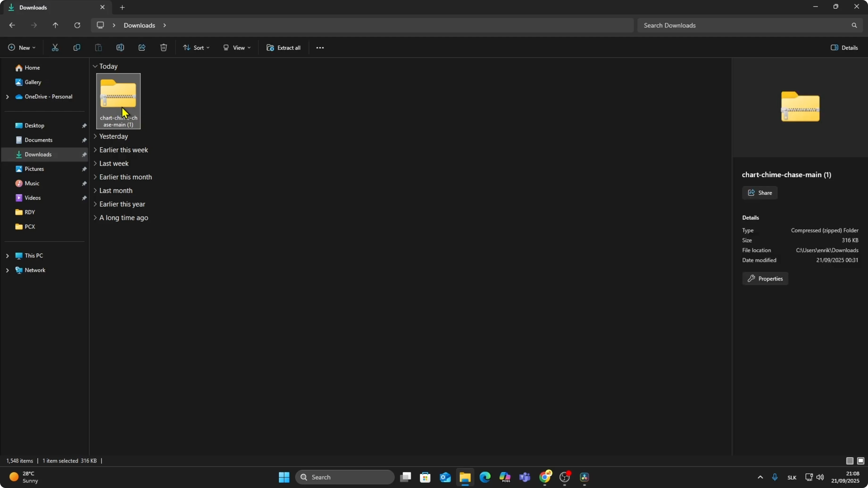This screenshot has width=868, height=488.
Task: Click the Search Downloads field
Action: pos(750,25)
